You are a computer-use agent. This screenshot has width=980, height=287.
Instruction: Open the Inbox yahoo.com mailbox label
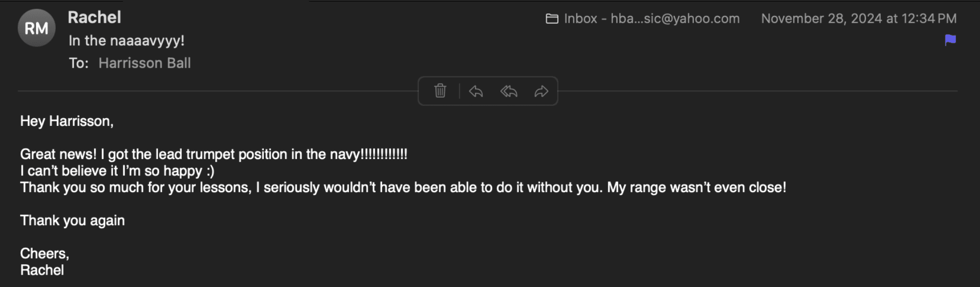click(652, 19)
